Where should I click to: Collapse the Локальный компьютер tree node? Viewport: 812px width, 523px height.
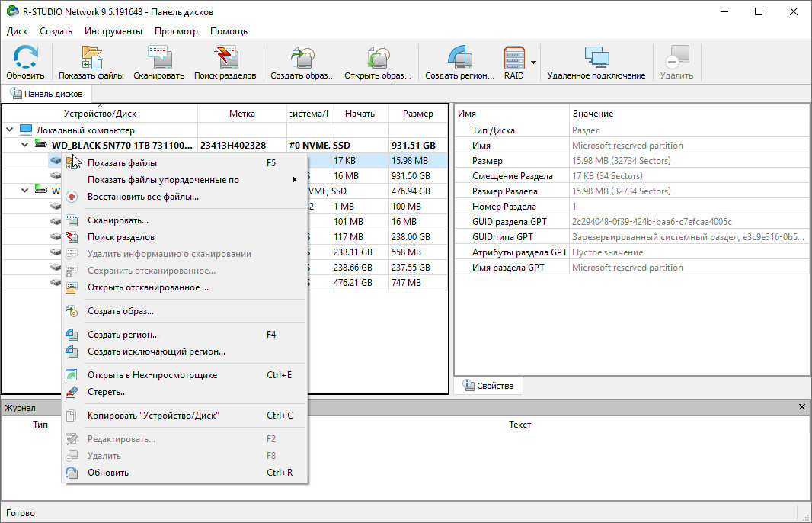click(x=10, y=130)
